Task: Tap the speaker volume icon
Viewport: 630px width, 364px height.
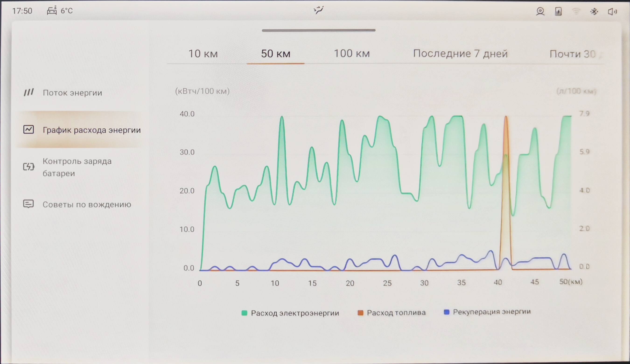Action: [x=612, y=11]
